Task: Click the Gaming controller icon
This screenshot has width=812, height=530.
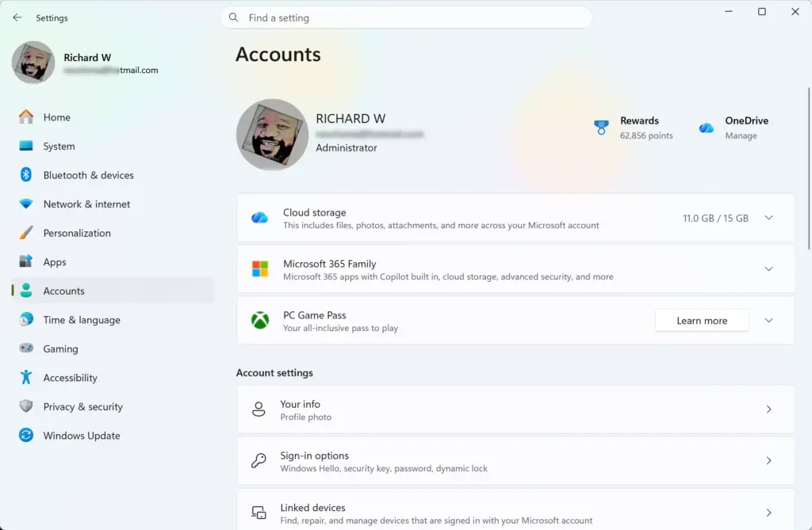Action: (x=26, y=349)
